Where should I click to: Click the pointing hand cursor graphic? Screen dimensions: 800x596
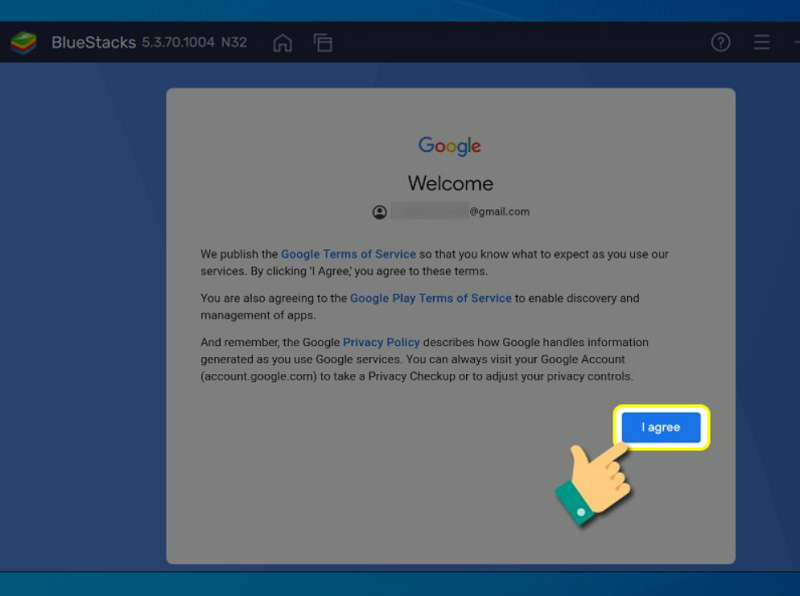(595, 478)
